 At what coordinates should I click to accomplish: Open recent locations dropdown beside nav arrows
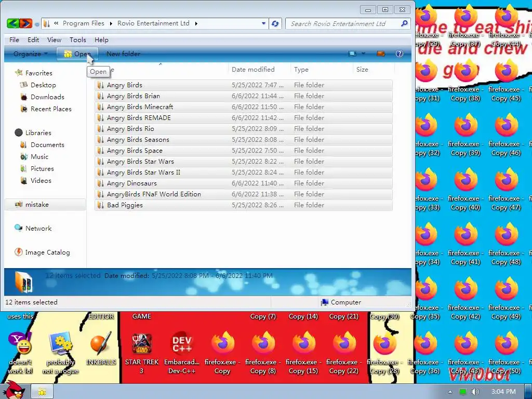37,24
